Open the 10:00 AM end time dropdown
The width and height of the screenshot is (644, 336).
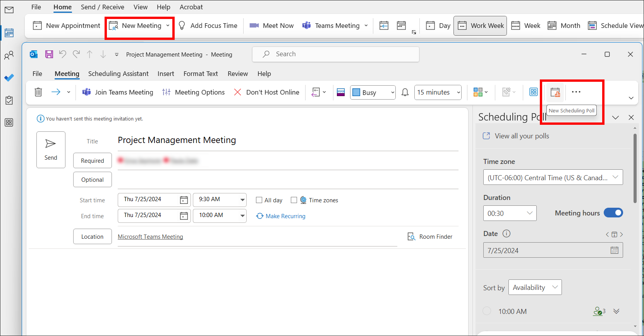point(242,216)
